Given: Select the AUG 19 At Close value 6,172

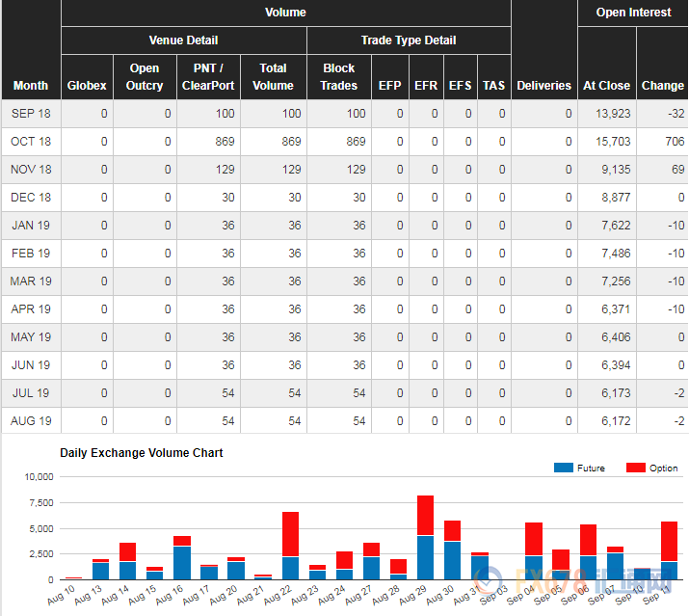Looking at the screenshot, I should click(x=616, y=421).
